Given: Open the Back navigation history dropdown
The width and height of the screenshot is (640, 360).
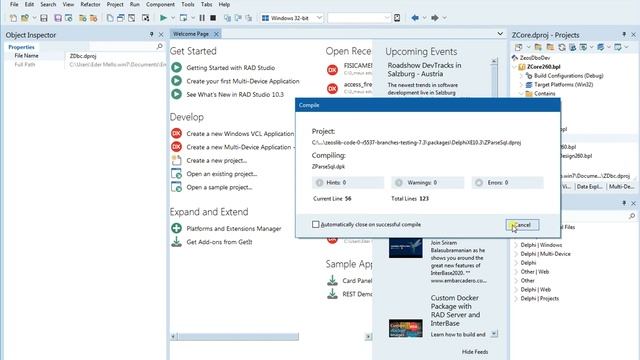Looking at the screenshot, I should pos(424,18).
